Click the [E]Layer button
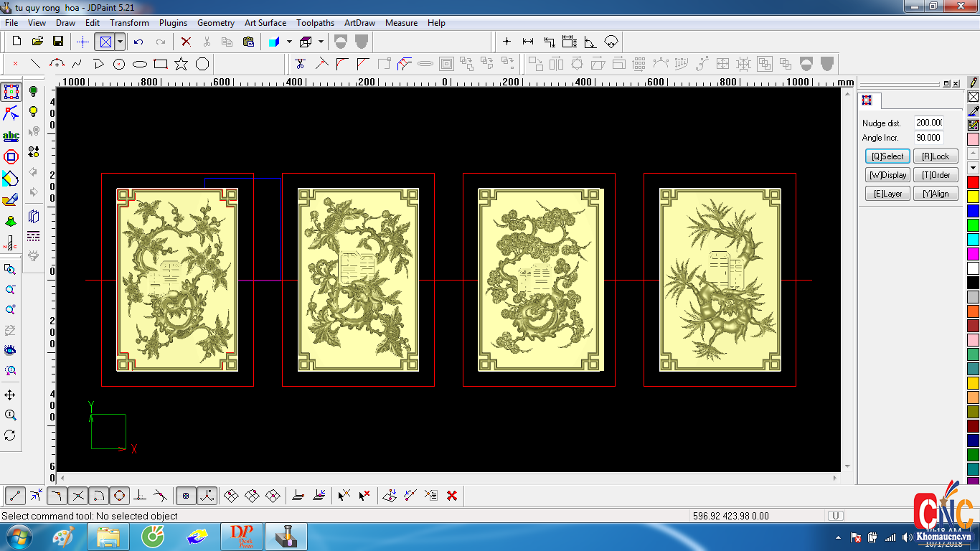 [887, 194]
